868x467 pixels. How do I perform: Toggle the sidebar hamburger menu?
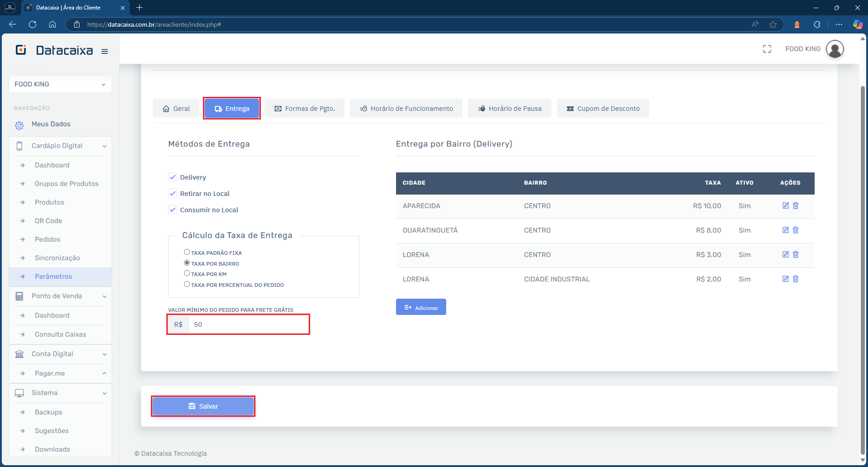[104, 52]
